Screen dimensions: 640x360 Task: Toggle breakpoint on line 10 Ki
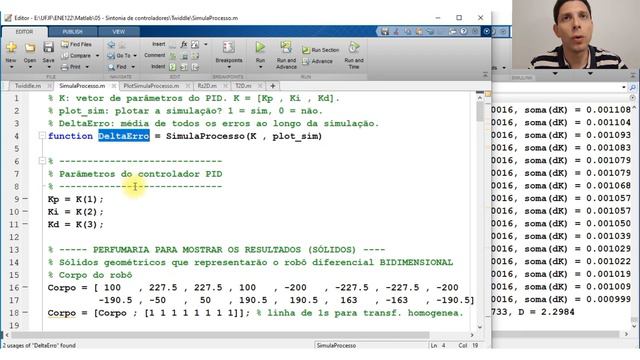25,211
